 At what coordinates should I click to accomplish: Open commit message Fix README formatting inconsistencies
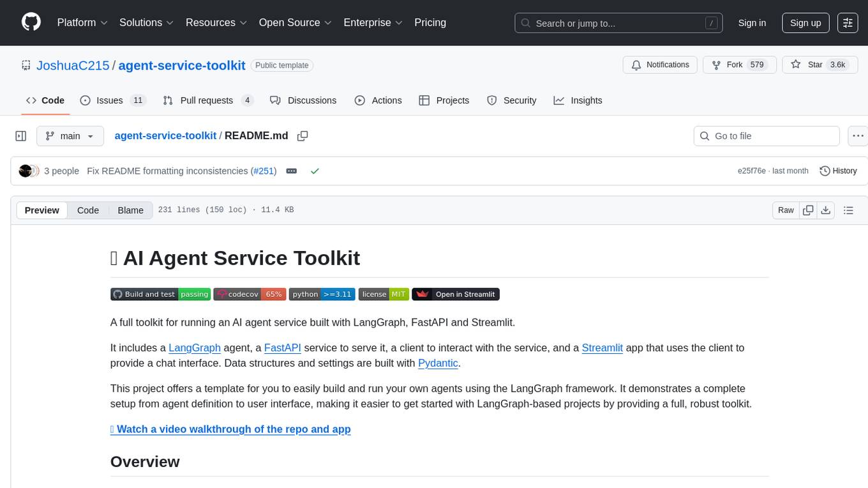167,171
